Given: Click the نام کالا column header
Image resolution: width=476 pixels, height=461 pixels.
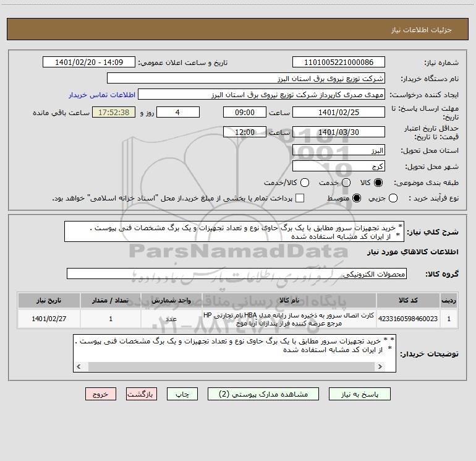Looking at the screenshot, I should click(x=289, y=300).
